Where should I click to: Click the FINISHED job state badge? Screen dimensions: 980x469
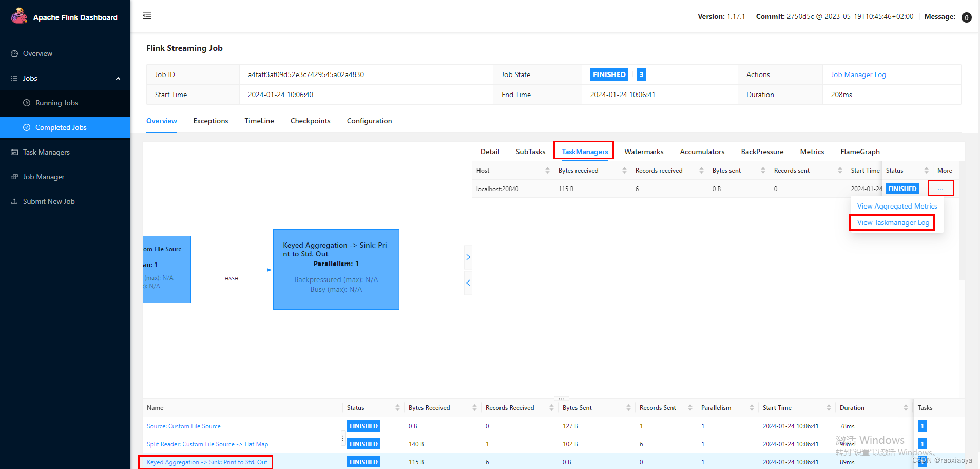click(609, 74)
